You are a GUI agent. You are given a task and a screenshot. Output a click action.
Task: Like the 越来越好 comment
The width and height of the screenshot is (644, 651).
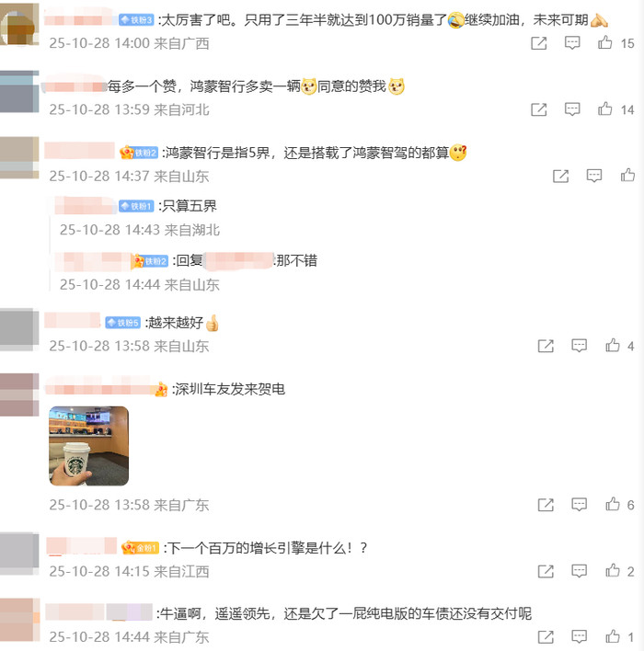pyautogui.click(x=613, y=345)
